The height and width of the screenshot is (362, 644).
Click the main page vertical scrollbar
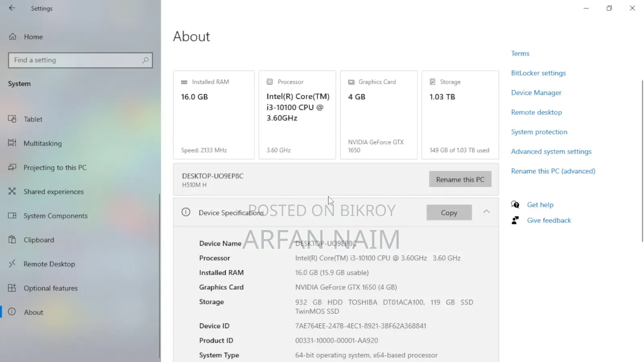pos(642,161)
